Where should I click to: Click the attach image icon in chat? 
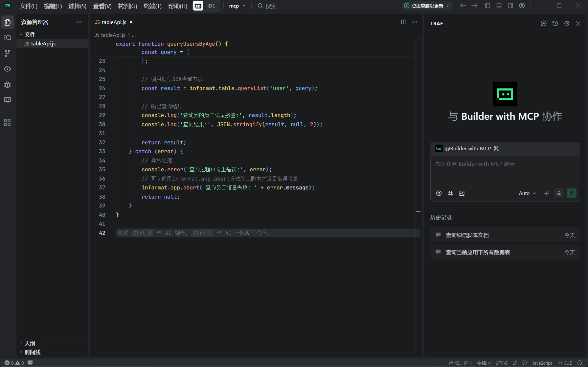point(462,193)
